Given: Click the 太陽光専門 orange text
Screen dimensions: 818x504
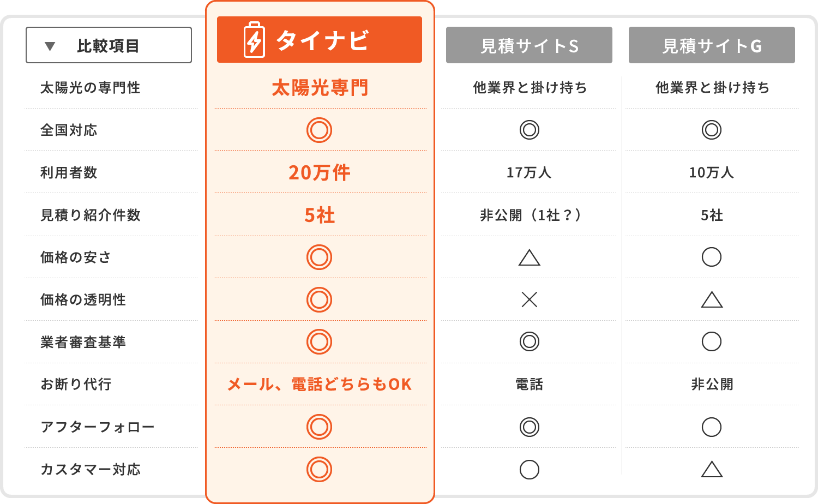Looking at the screenshot, I should click(x=320, y=88).
